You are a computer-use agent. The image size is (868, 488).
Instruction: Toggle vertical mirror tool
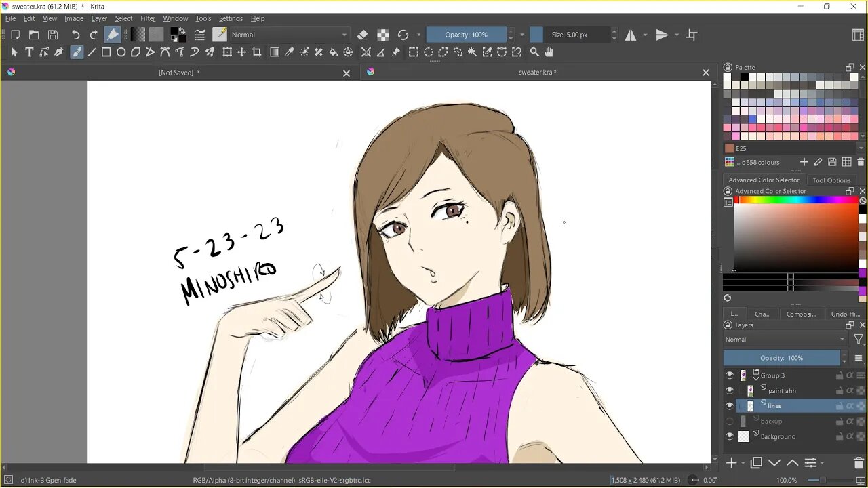coord(662,35)
